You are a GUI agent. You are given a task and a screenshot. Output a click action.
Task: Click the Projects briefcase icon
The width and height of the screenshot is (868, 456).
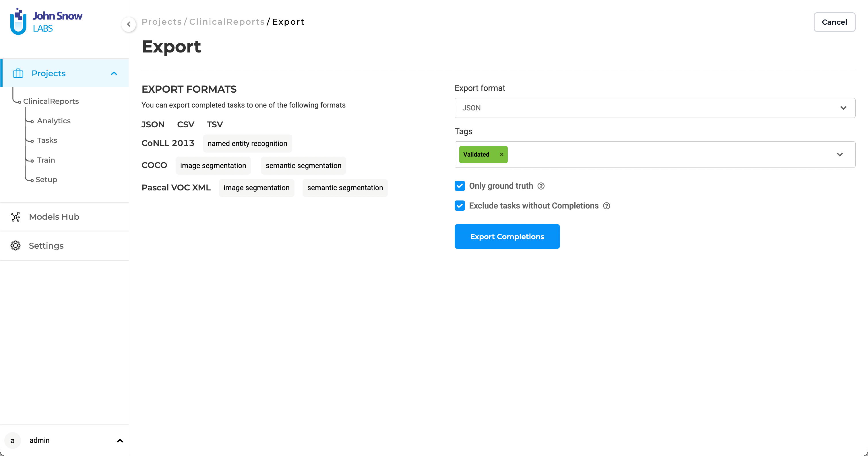(x=18, y=73)
